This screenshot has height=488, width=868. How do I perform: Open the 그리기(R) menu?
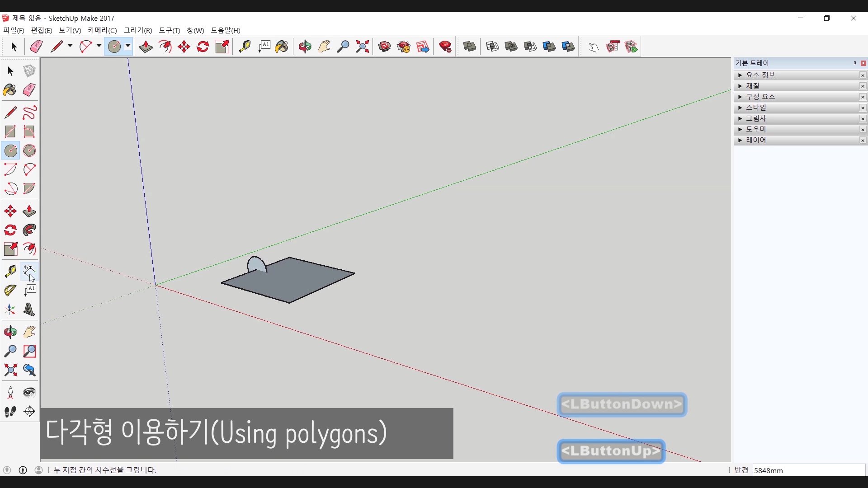[x=138, y=30]
